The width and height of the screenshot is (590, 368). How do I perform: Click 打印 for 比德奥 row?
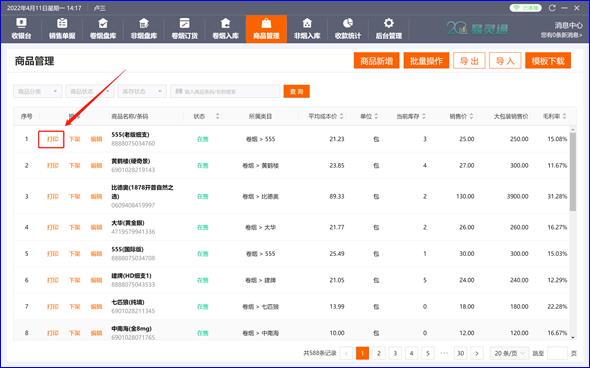[x=52, y=196]
